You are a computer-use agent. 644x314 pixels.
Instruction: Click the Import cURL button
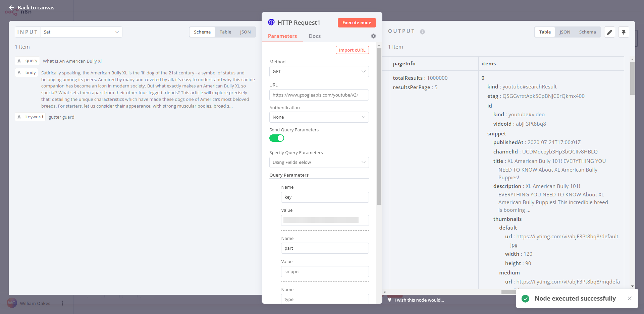[352, 50]
